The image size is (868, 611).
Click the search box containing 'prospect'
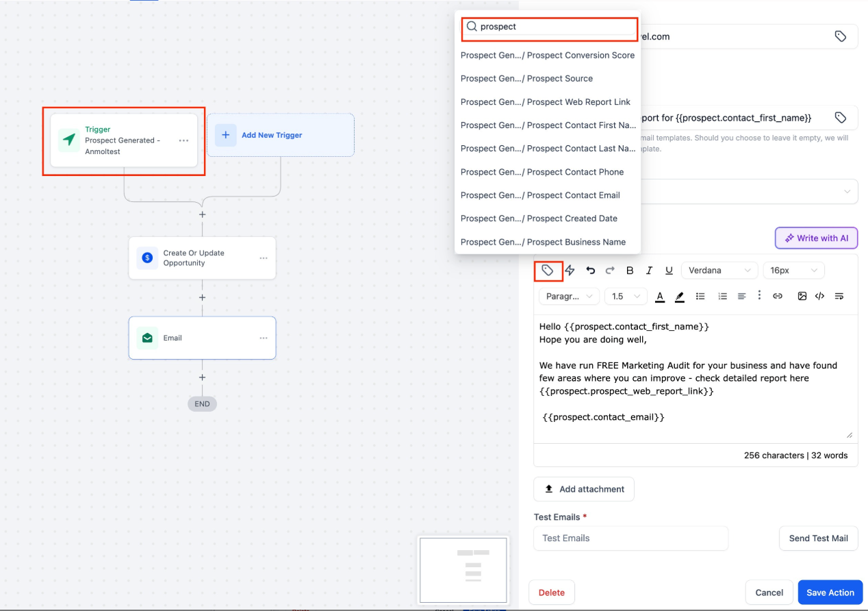pos(549,27)
